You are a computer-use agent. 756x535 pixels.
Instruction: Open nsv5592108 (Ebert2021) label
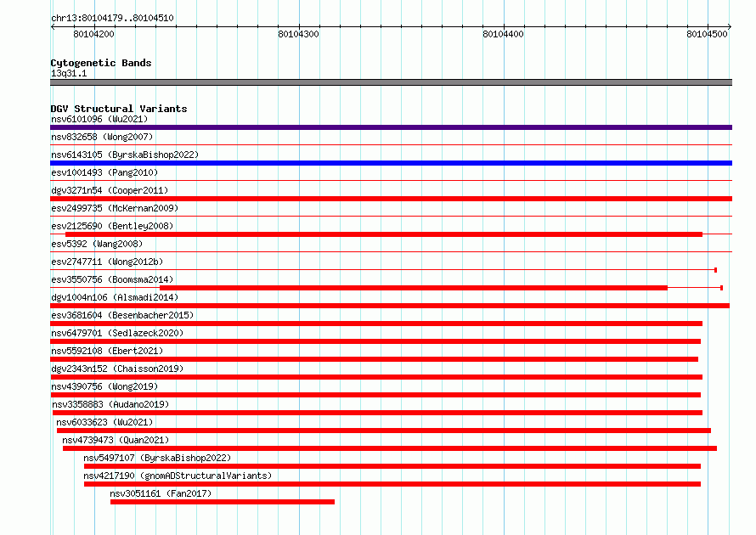107,351
